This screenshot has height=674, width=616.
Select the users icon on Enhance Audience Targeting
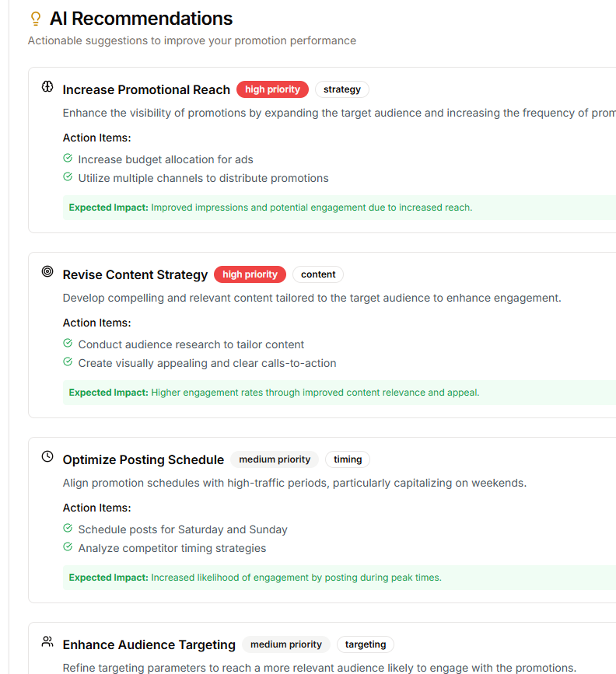pyautogui.click(x=47, y=643)
